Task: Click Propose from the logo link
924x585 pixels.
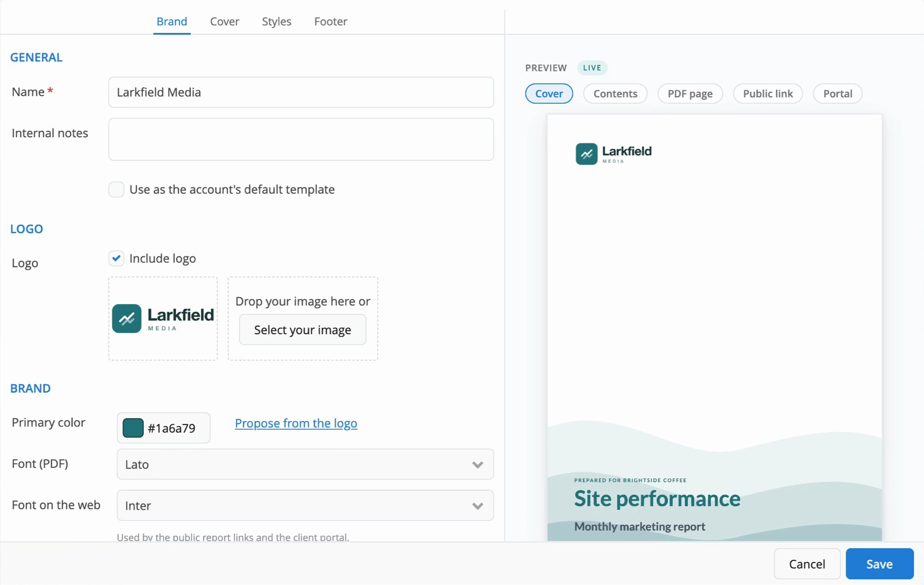Action: tap(296, 423)
